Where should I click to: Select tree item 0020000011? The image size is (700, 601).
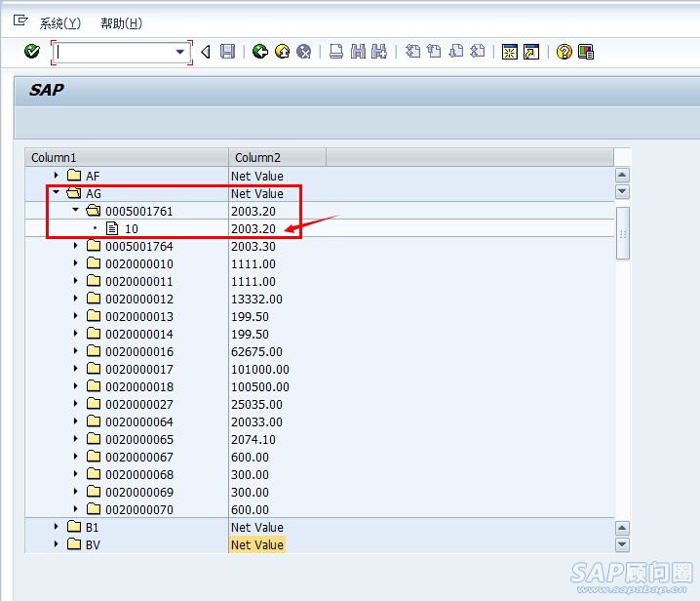pyautogui.click(x=139, y=282)
